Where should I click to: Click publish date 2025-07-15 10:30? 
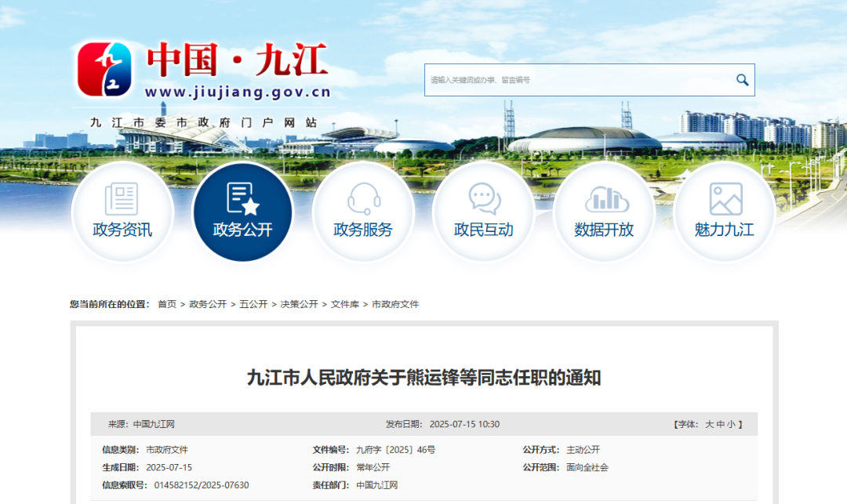464,424
